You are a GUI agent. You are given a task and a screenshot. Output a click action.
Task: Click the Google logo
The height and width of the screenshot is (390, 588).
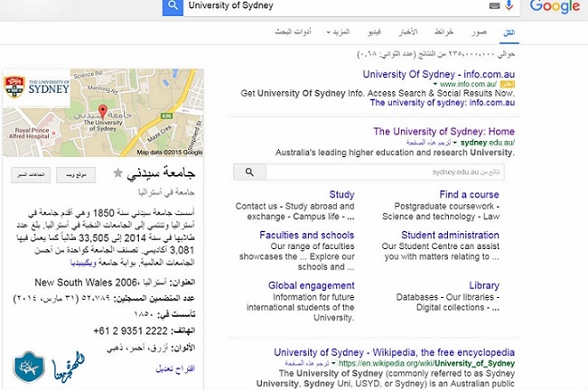coord(555,6)
